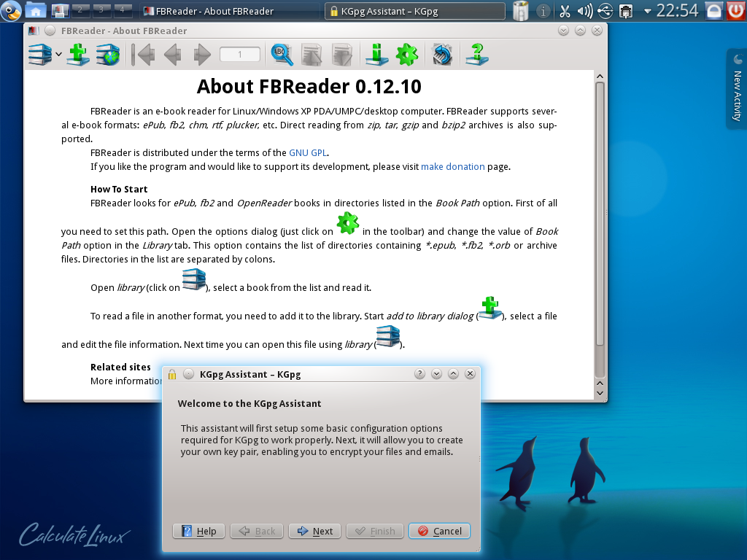Screen dimensions: 747x560
Task: Click the lock screen panel icon
Action: (x=713, y=11)
